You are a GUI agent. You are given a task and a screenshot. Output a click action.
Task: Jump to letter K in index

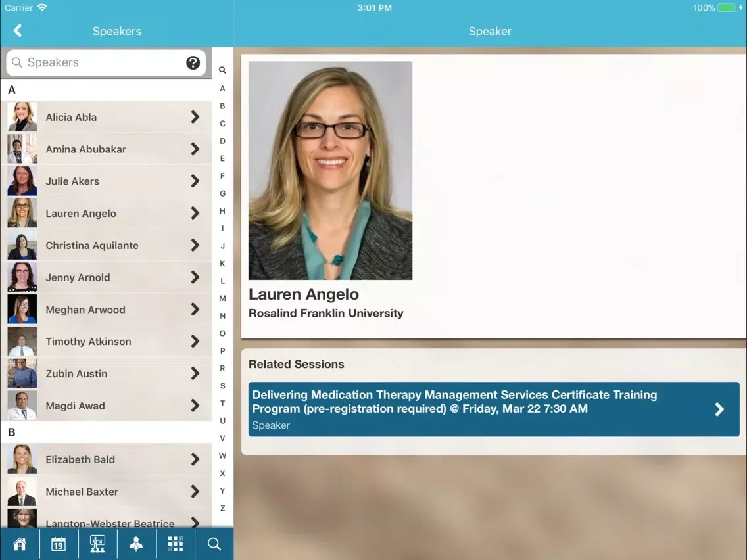click(x=222, y=264)
